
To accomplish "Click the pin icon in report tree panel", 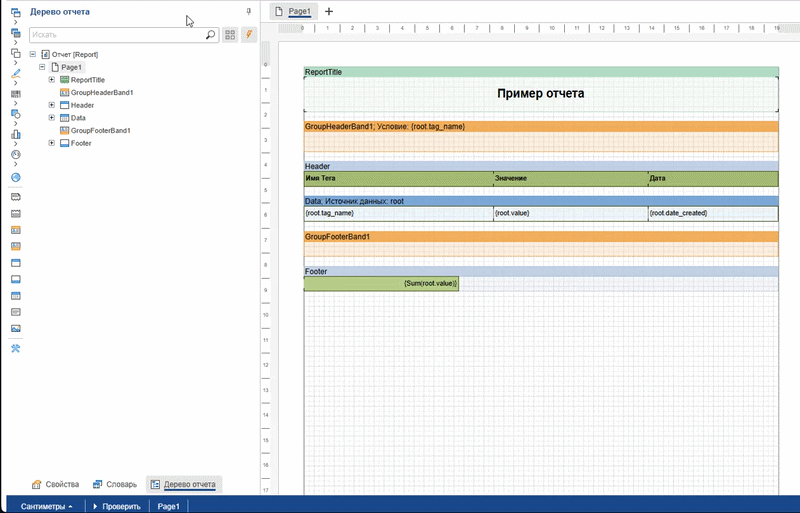I will (x=248, y=12).
